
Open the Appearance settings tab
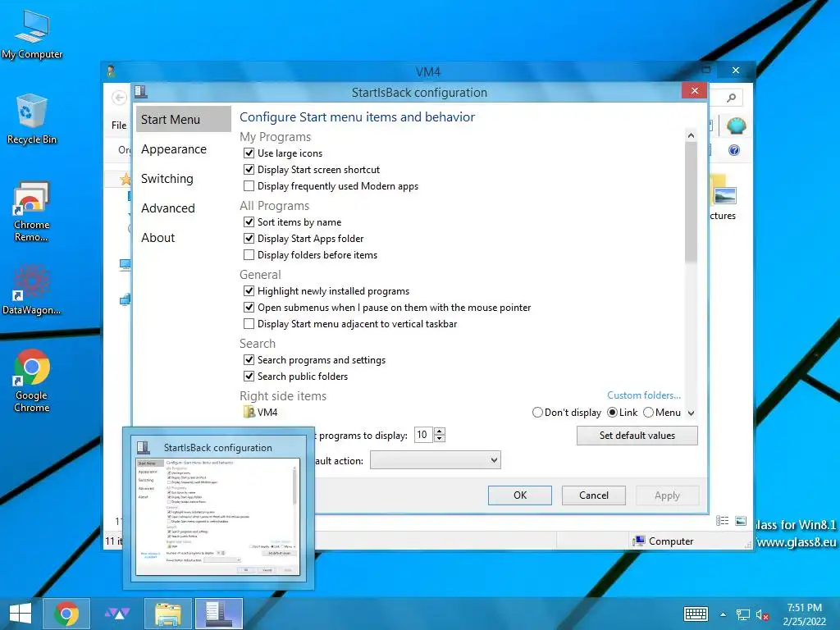pyautogui.click(x=183, y=149)
